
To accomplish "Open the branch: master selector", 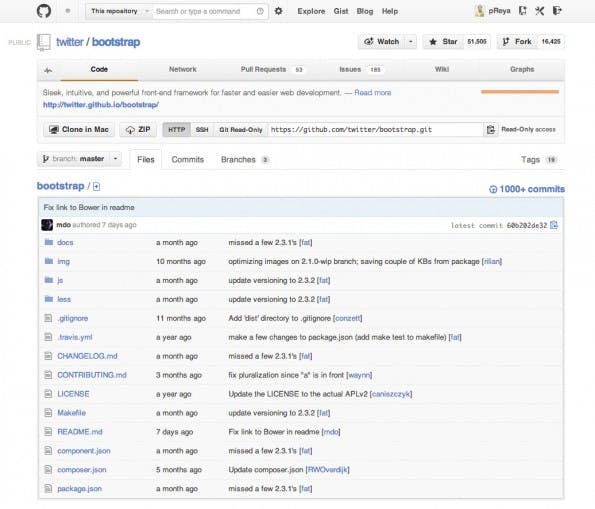I will (79, 159).
